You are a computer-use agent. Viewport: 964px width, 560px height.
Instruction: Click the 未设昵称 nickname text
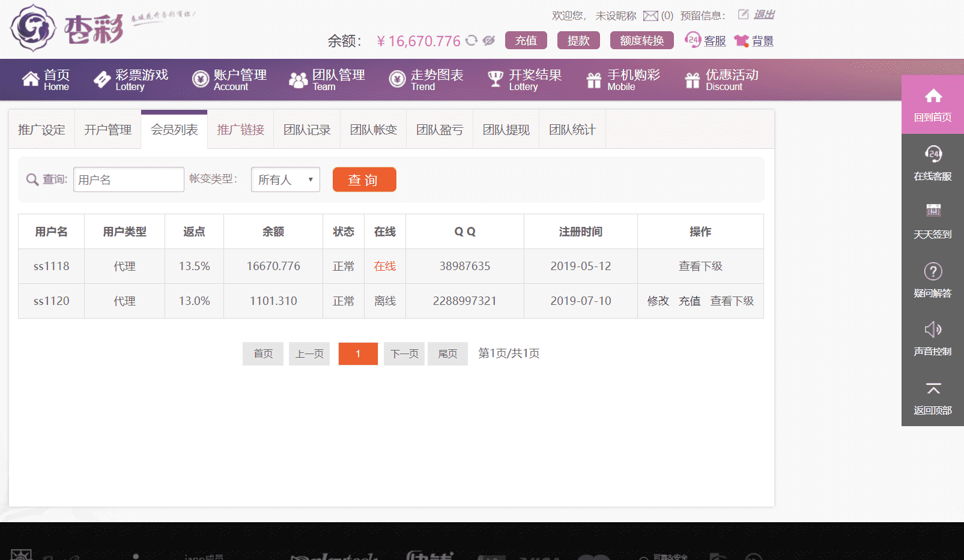coord(616,16)
